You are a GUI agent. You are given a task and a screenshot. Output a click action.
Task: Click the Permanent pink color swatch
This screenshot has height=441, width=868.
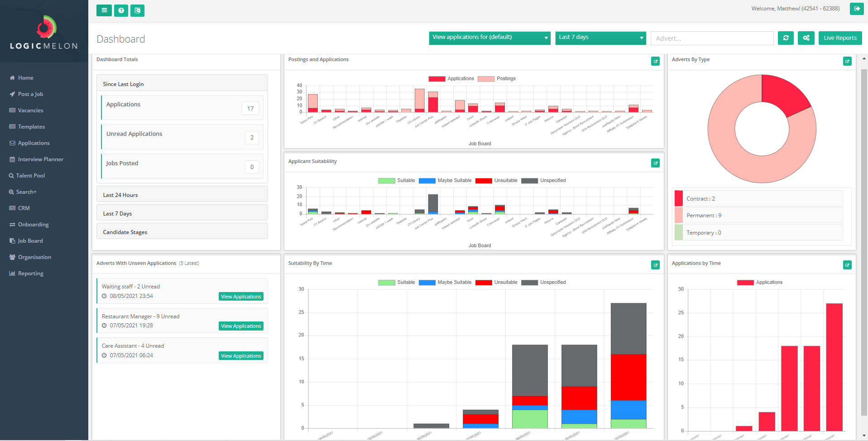[x=678, y=215]
